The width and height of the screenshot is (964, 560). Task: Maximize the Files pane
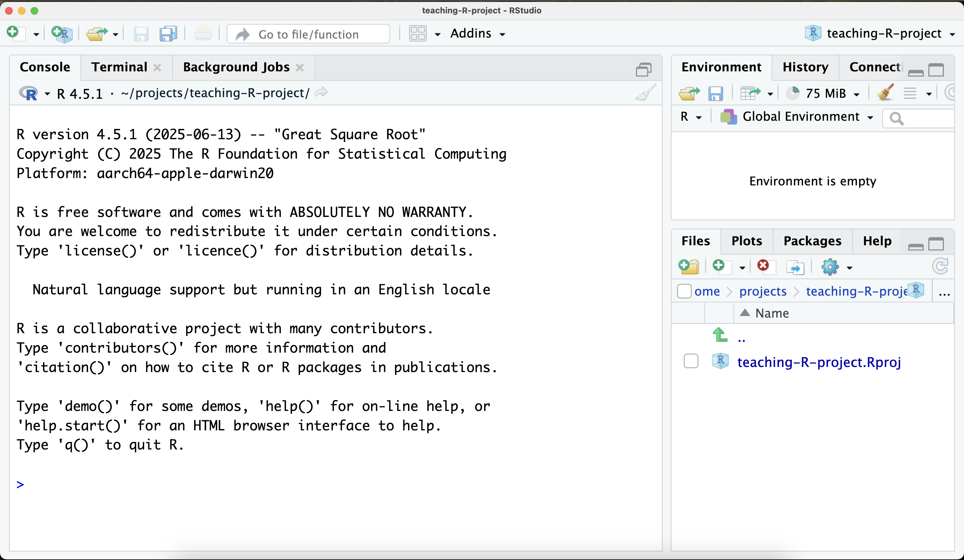936,244
